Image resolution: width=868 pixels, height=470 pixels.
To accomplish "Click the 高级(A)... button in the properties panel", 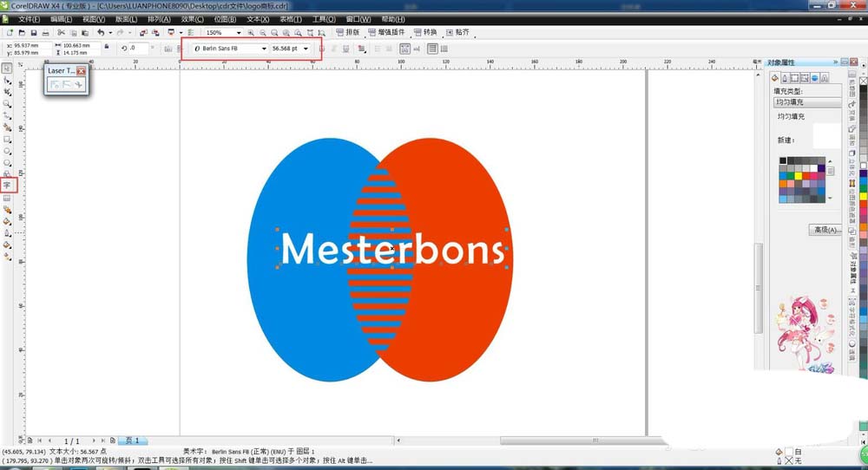I will (825, 230).
